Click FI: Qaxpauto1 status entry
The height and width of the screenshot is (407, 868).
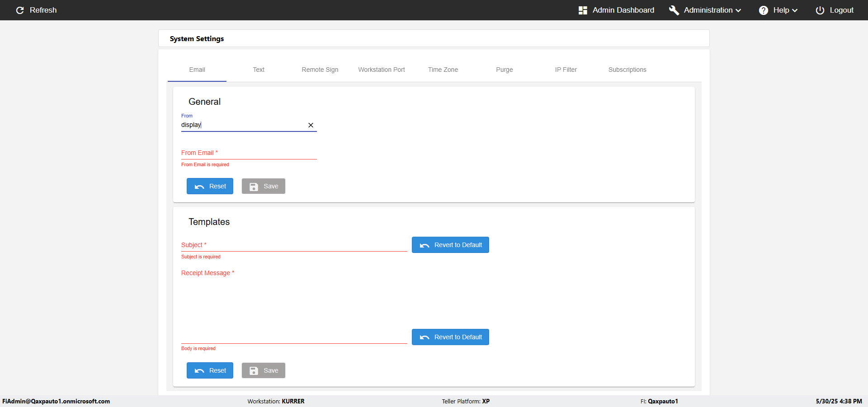click(x=659, y=401)
